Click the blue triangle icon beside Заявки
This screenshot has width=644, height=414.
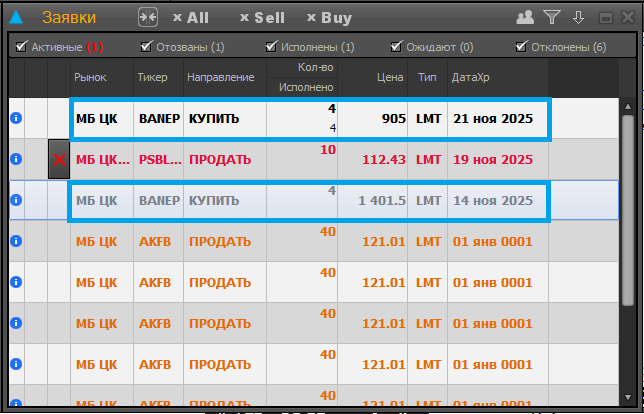coord(16,18)
